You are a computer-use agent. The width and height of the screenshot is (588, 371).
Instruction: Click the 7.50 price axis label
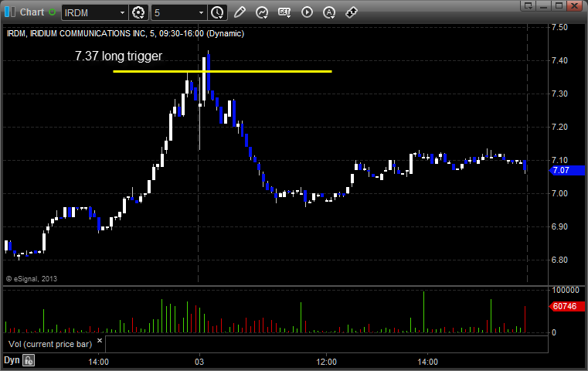click(x=559, y=27)
